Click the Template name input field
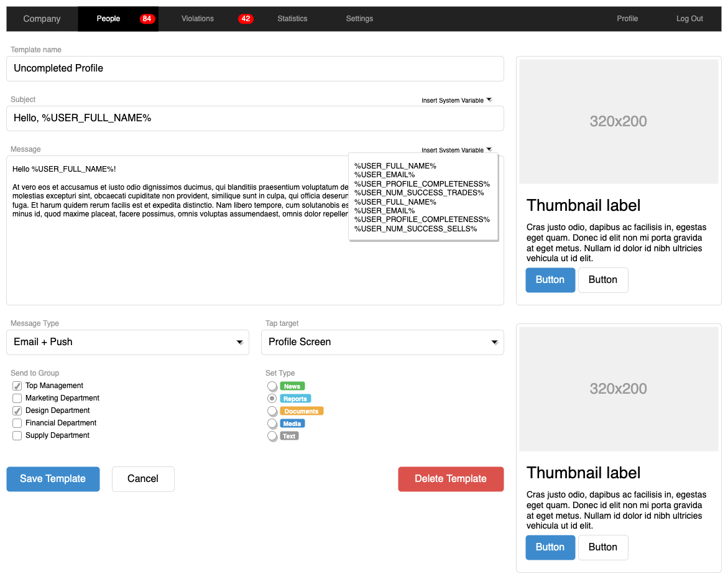The height and width of the screenshot is (579, 728). coord(255,68)
